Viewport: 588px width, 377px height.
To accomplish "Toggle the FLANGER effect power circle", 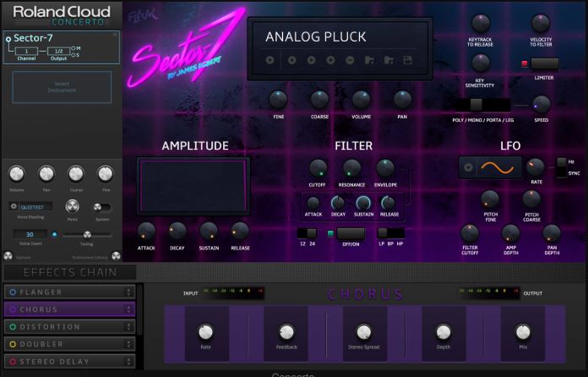I will click(13, 292).
